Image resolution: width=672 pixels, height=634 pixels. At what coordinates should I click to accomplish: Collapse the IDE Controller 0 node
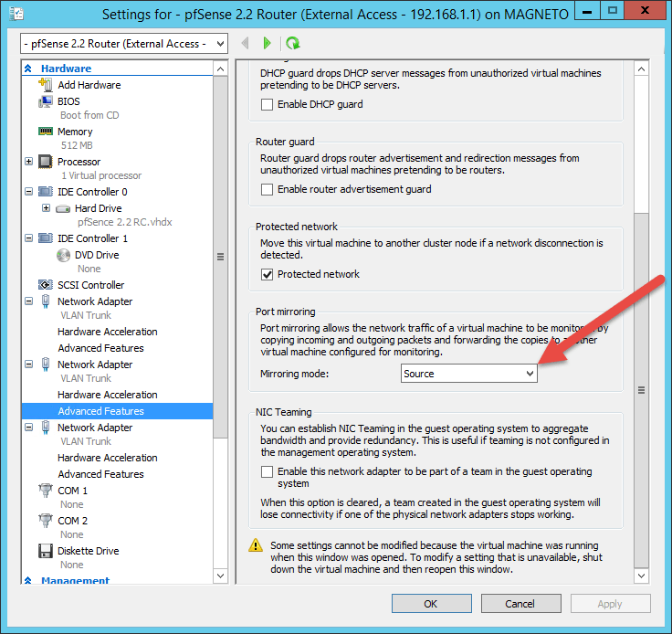click(x=28, y=192)
